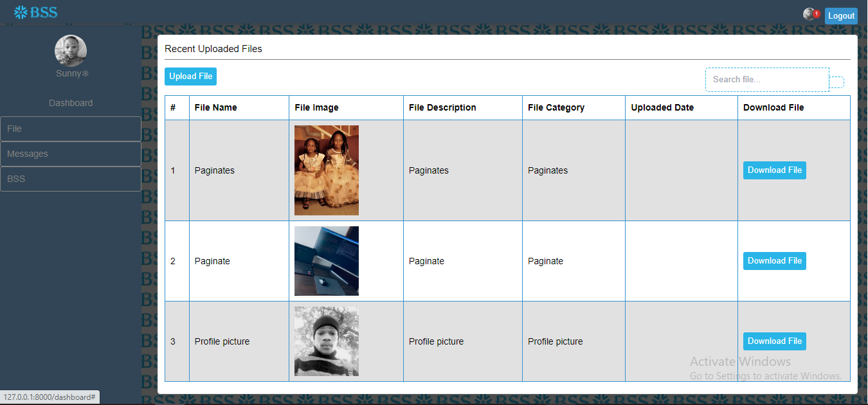Open the BSS sidebar menu item
The height and width of the screenshot is (405, 868).
tap(71, 179)
